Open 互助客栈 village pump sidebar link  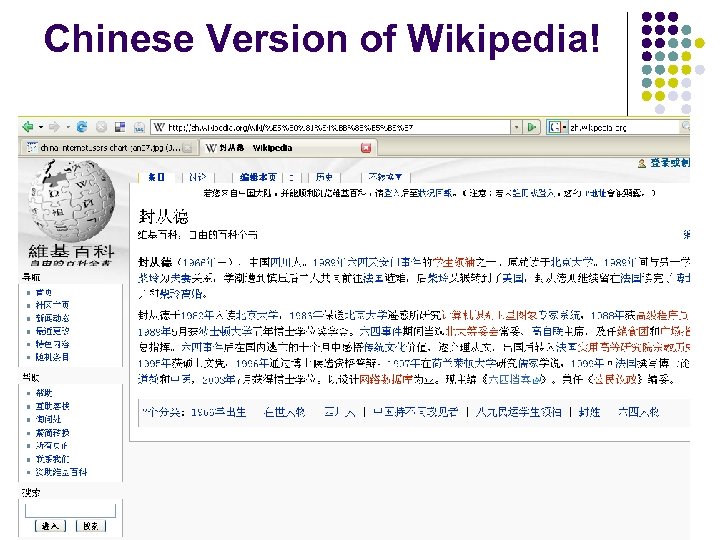(x=52, y=406)
